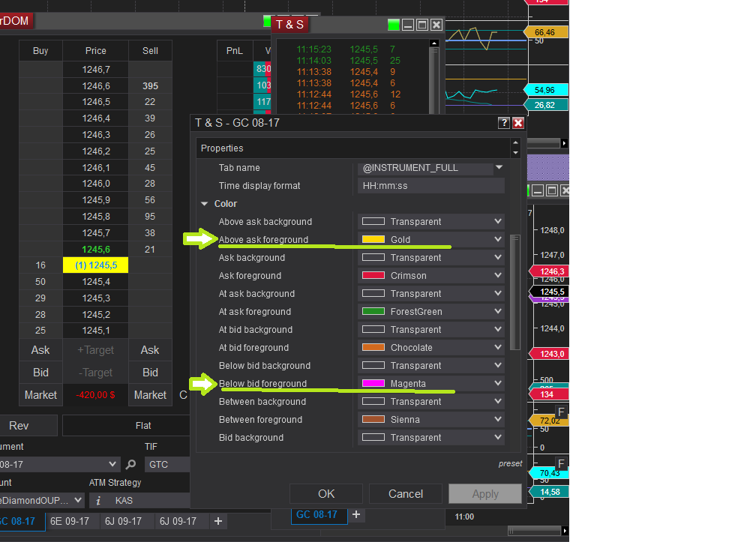Add new tab beside GC 08-17
The width and height of the screenshot is (756, 542).
point(356,514)
